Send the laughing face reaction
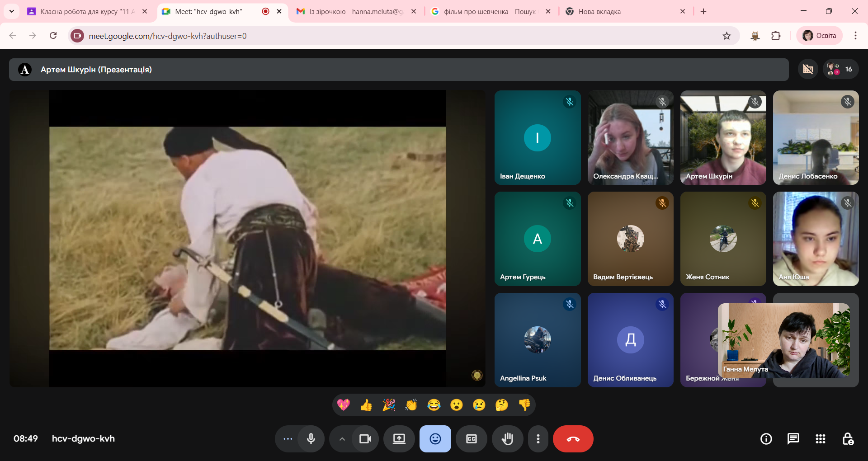868x461 pixels. (434, 405)
